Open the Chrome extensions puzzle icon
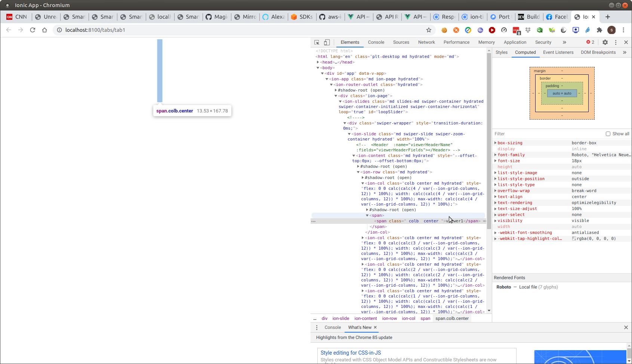Image resolution: width=632 pixels, height=364 pixels. click(599, 30)
